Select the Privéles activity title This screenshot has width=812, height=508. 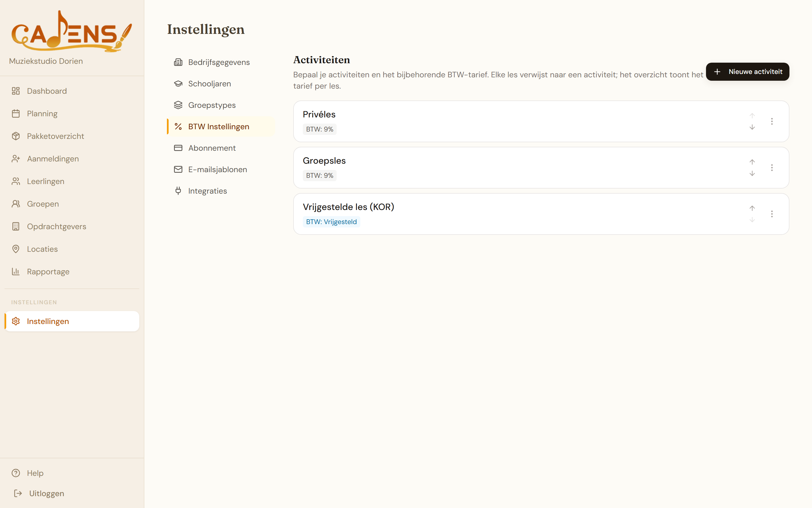(319, 114)
